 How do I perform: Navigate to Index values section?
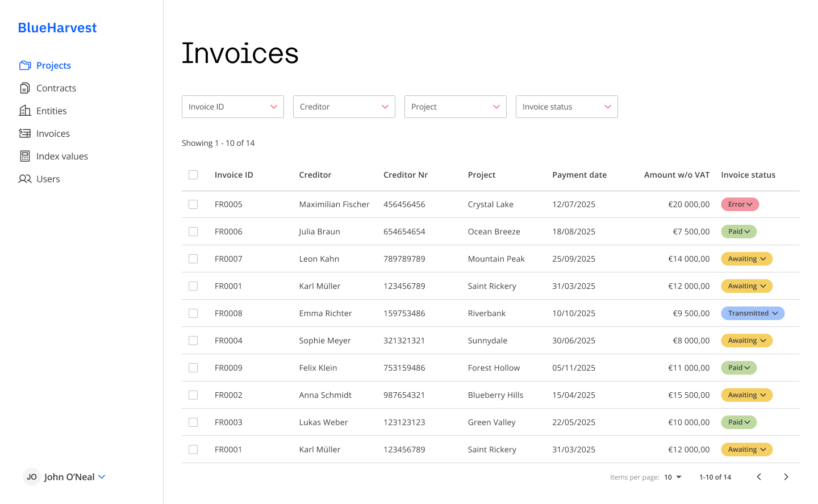point(62,156)
